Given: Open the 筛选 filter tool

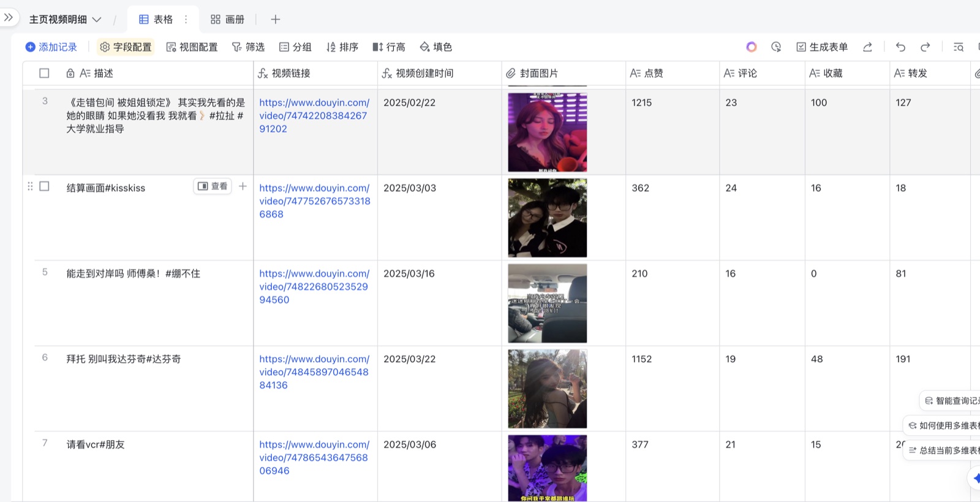Looking at the screenshot, I should [248, 47].
